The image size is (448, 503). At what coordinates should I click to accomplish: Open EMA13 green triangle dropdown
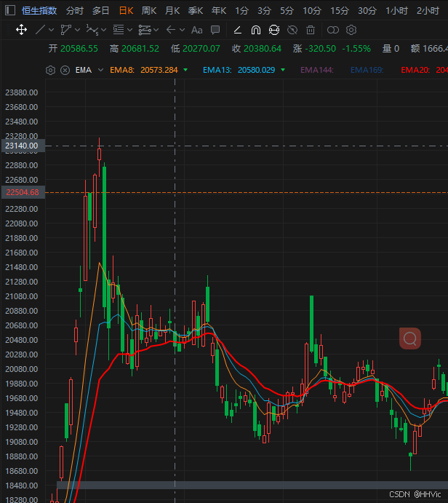click(283, 70)
